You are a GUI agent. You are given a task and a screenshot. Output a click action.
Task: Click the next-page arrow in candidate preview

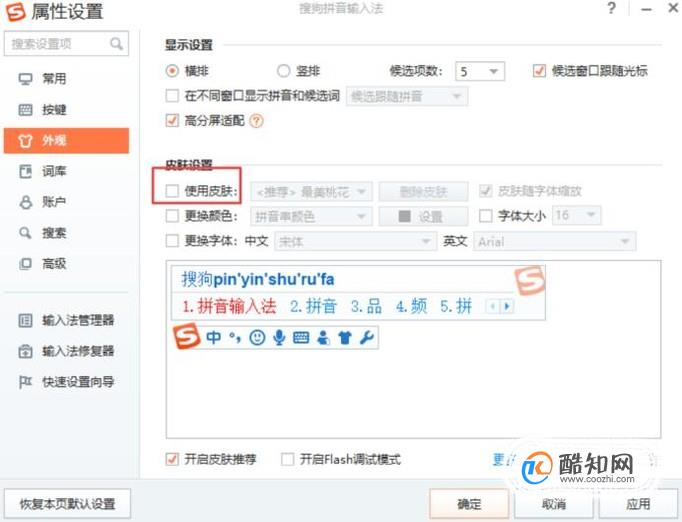click(507, 307)
